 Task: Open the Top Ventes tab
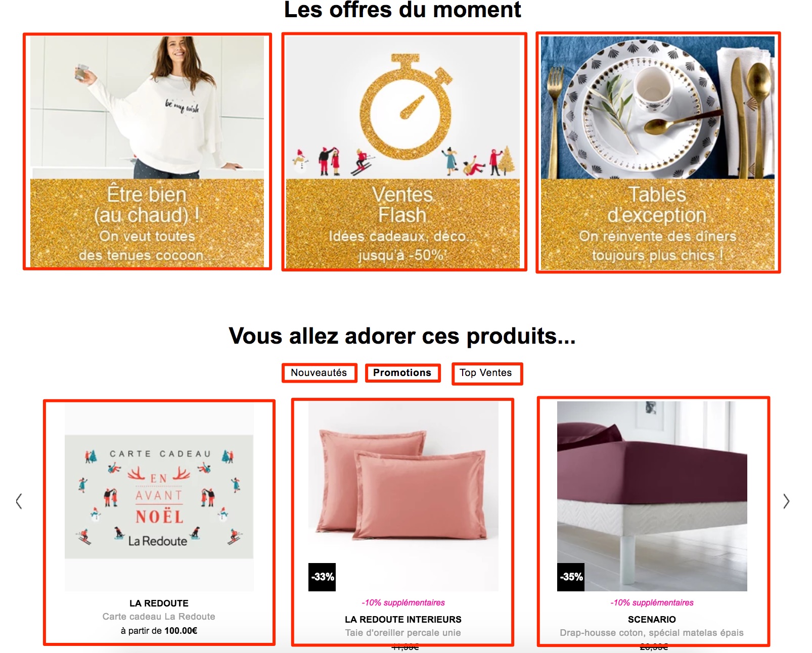click(x=486, y=374)
